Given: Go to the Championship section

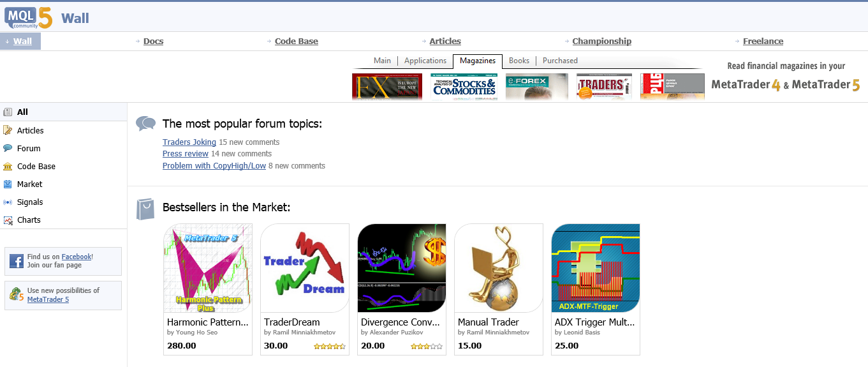Looking at the screenshot, I should pos(601,41).
